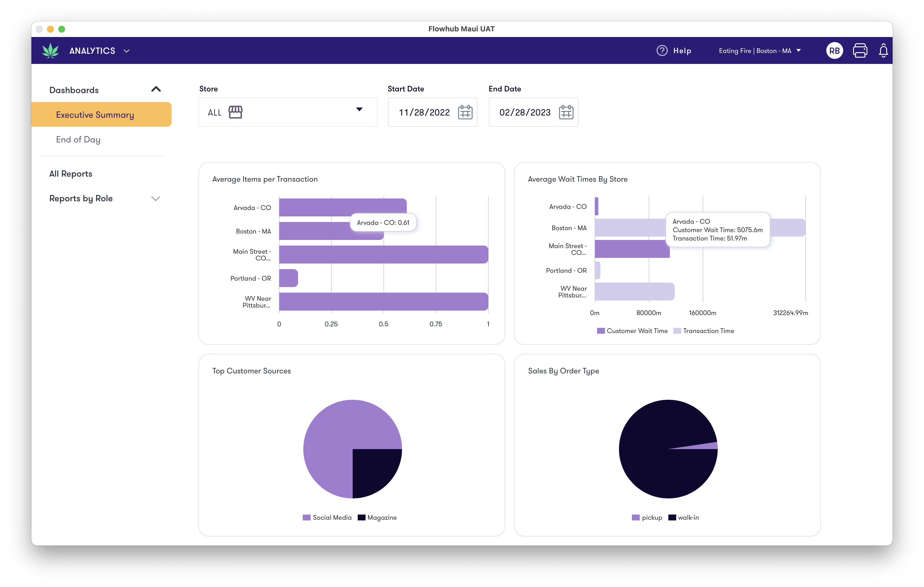Click the green macOS zoom button

[x=61, y=29]
